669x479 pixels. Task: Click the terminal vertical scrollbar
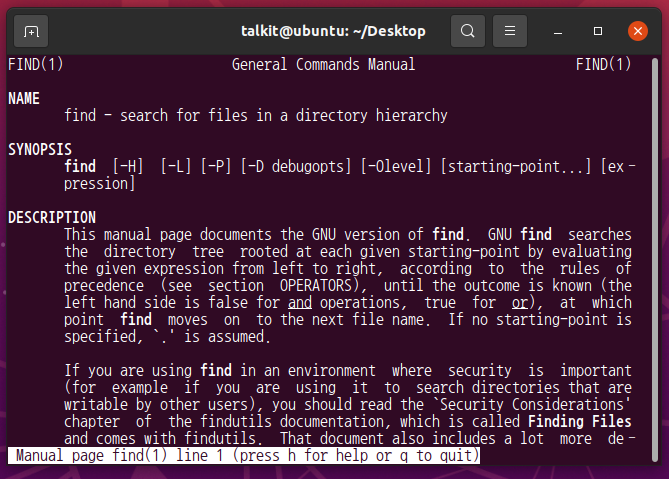click(655, 259)
